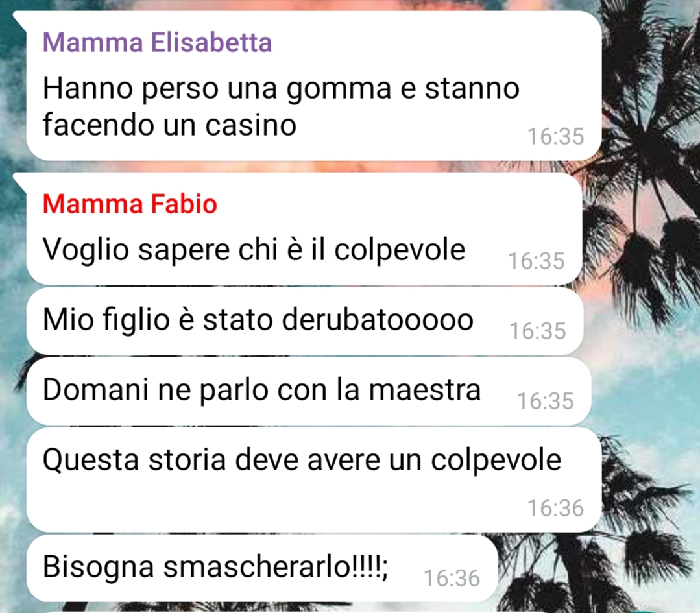Screen dimensions: 700x613
Task: Tap the word 'derubatooooo' in the chat
Action: click(x=378, y=320)
